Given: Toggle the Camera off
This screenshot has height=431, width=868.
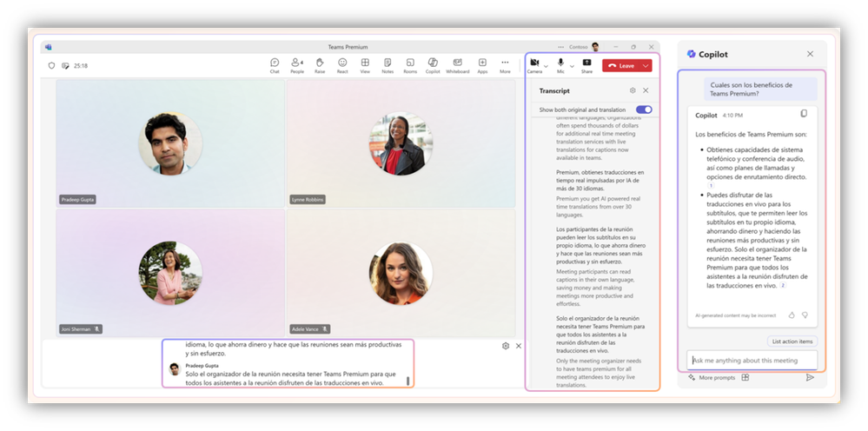Looking at the screenshot, I should pyautogui.click(x=534, y=64).
